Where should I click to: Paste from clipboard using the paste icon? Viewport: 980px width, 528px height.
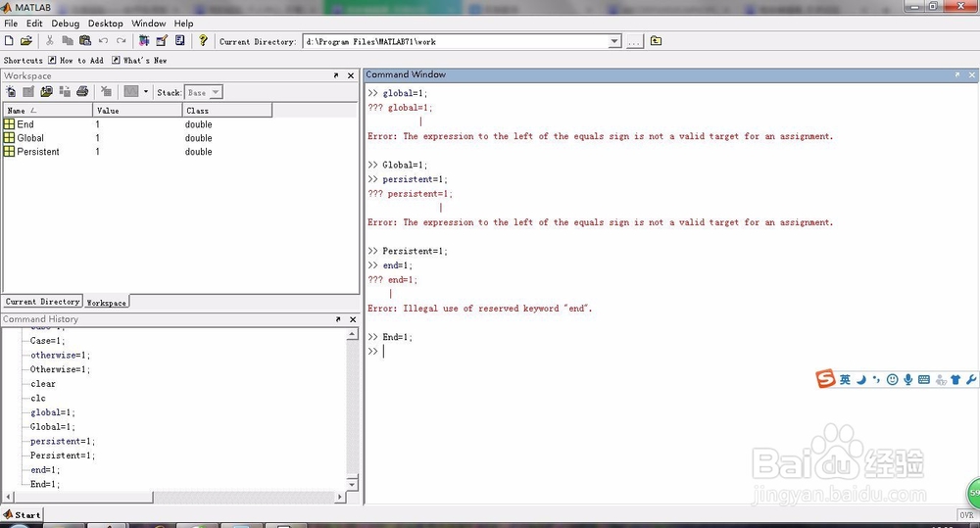tap(85, 40)
